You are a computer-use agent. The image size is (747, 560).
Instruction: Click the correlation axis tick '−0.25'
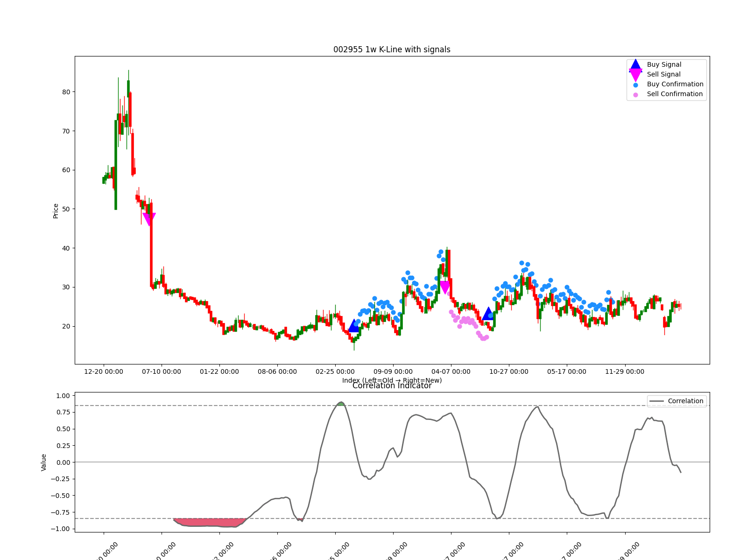point(60,479)
